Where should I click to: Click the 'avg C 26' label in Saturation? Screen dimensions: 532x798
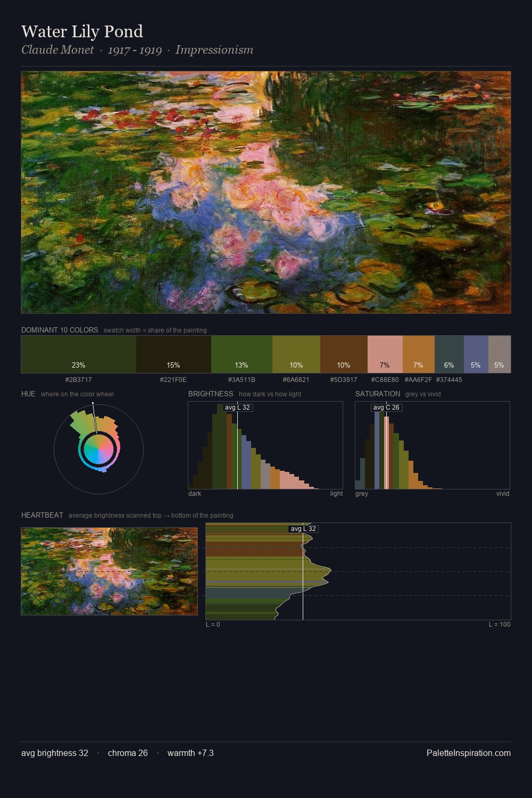(x=386, y=408)
